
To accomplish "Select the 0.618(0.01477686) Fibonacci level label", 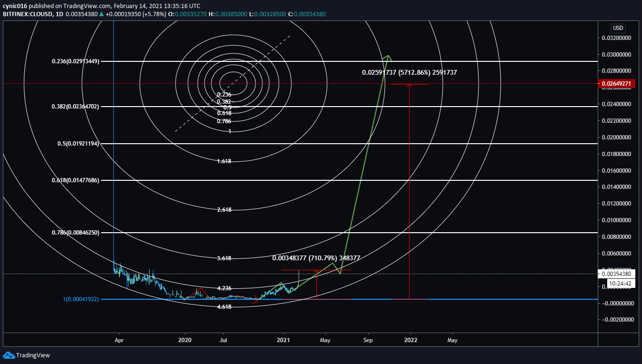I will (x=75, y=180).
